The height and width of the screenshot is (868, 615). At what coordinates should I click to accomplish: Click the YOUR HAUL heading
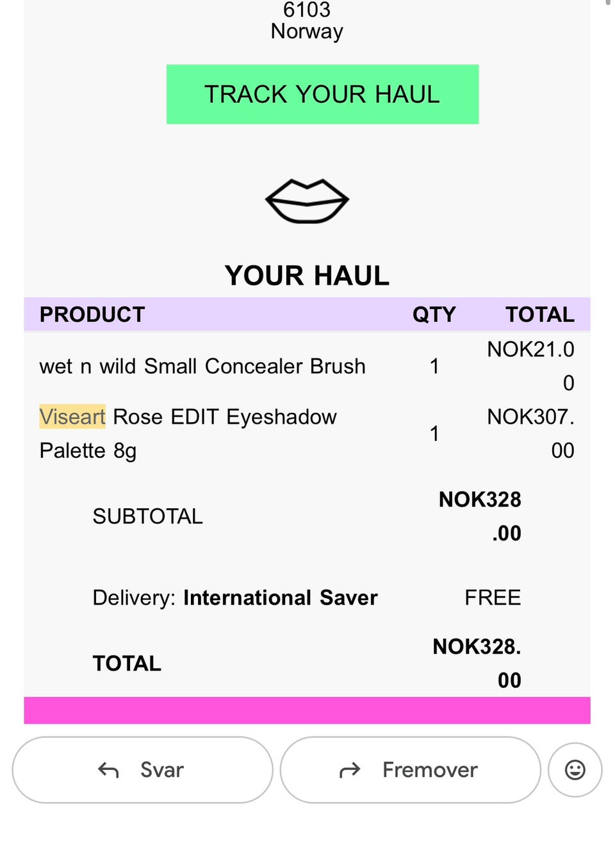[x=307, y=276]
